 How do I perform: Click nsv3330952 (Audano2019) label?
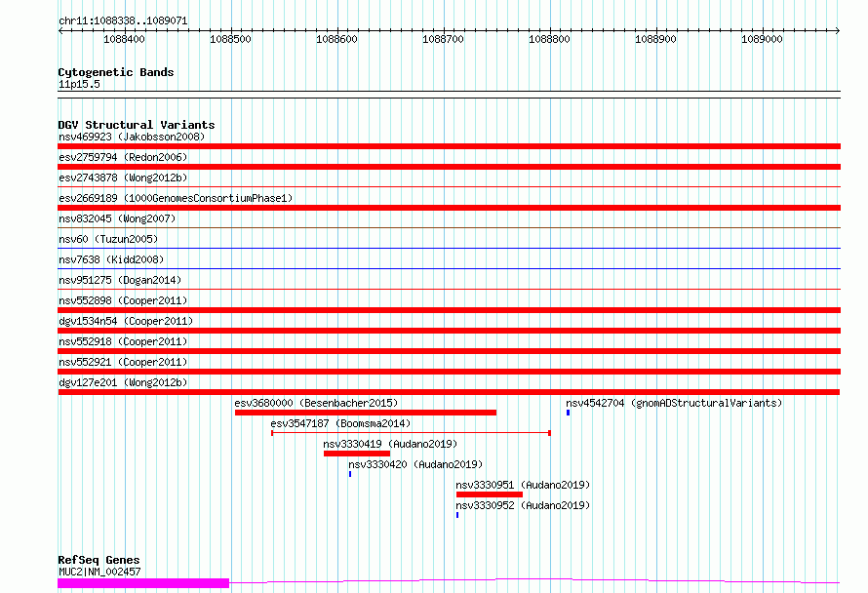click(x=523, y=505)
